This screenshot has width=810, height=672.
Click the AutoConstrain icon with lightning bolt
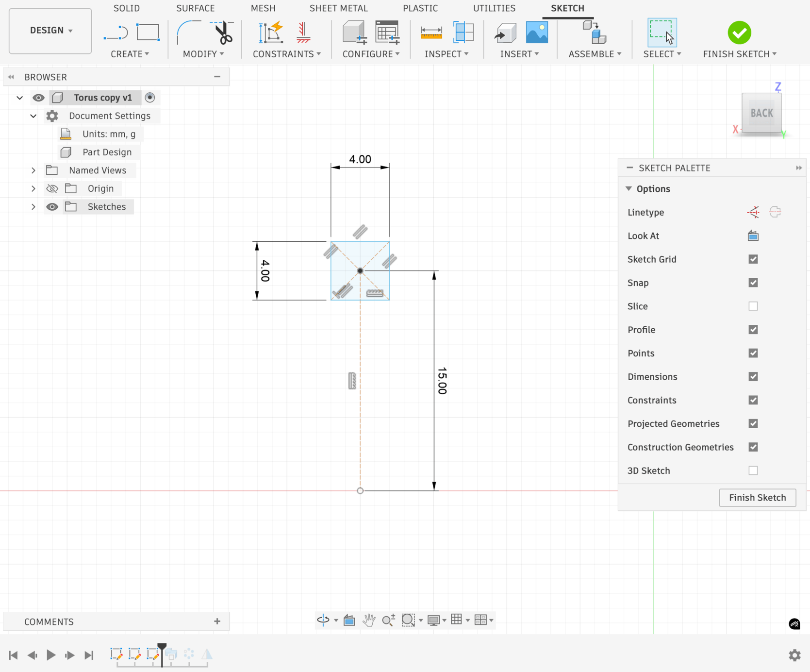click(271, 33)
